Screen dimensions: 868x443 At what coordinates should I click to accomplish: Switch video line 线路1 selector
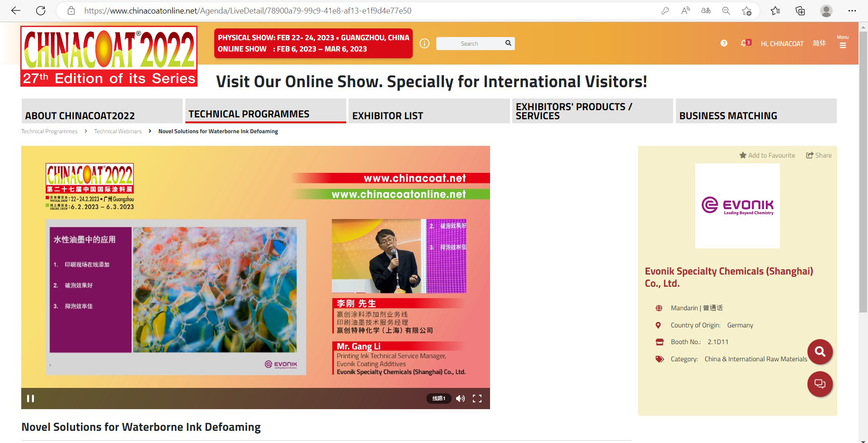pos(439,398)
